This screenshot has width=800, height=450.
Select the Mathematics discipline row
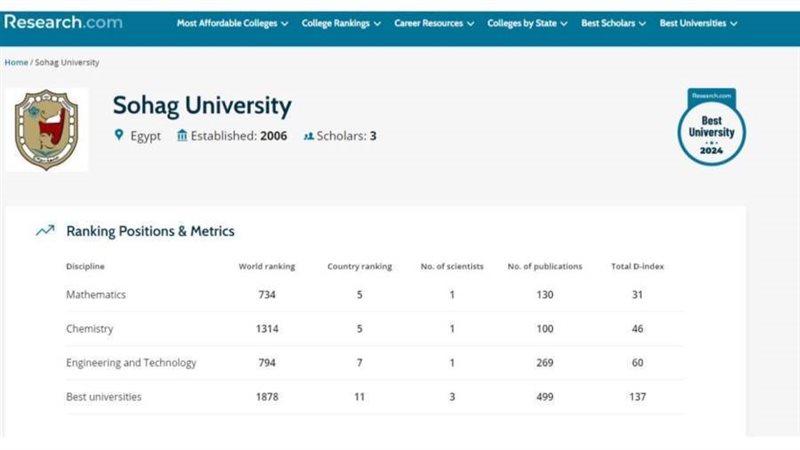coord(96,295)
